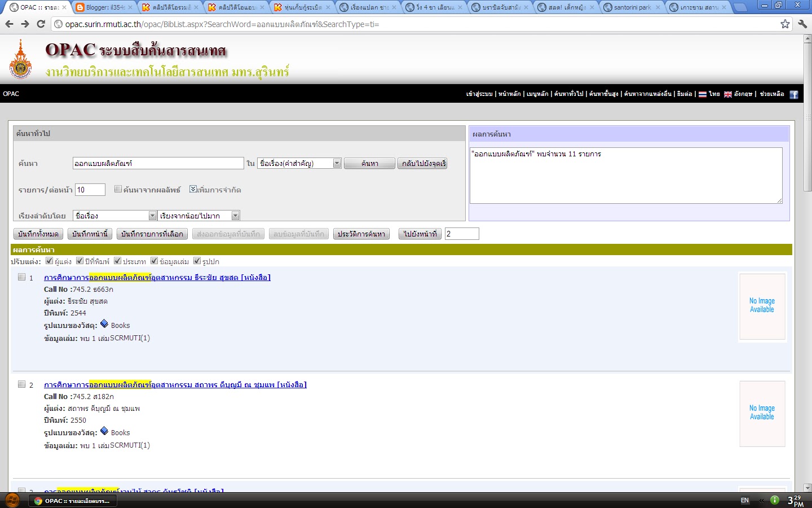Viewport: 812px width, 508px height.
Task: Click the บันทึกหน้านี้ button
Action: pos(90,234)
